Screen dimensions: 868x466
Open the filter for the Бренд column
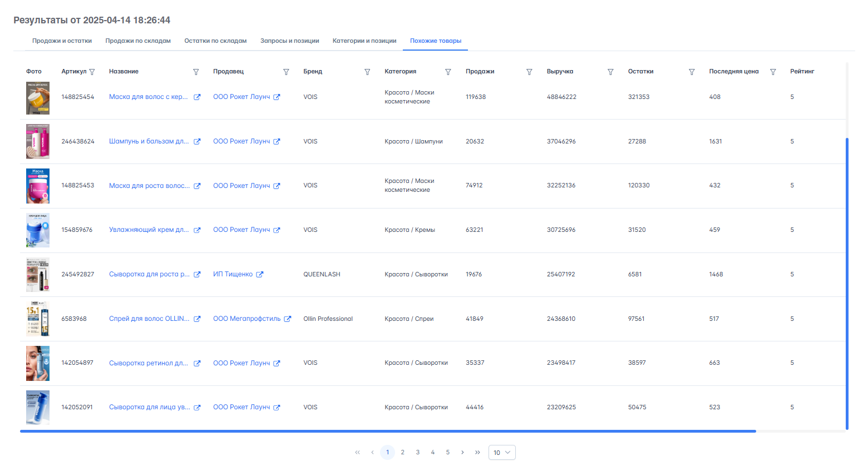coord(367,72)
